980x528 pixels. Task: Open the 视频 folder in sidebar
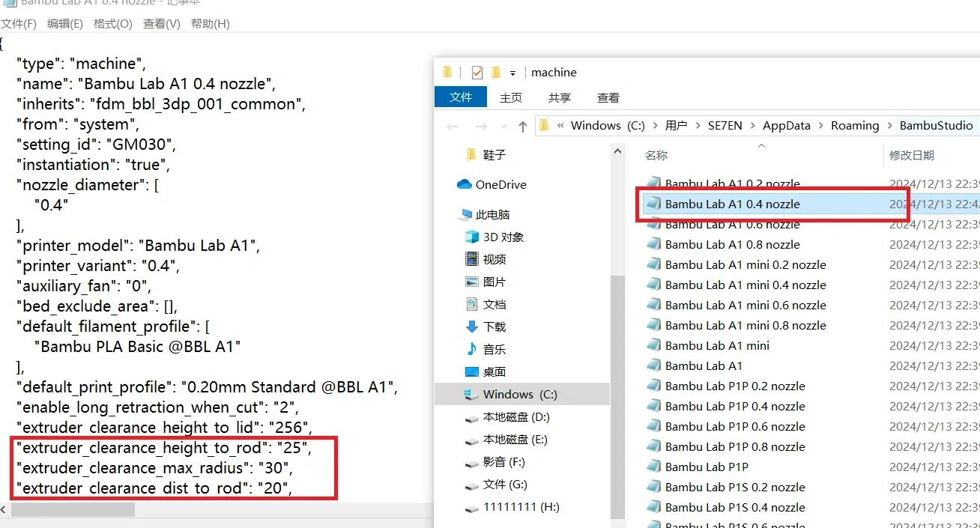[x=486, y=259]
